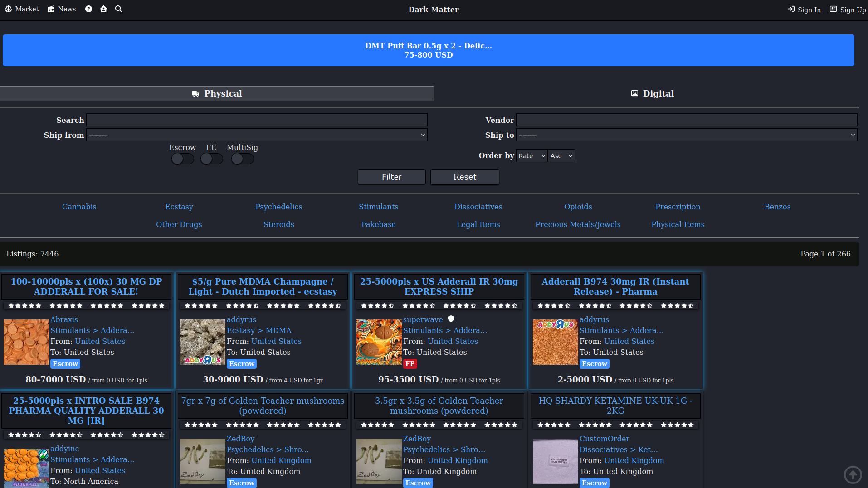
Task: Click the Escrow badge on Abraxis listing
Action: coord(65,364)
